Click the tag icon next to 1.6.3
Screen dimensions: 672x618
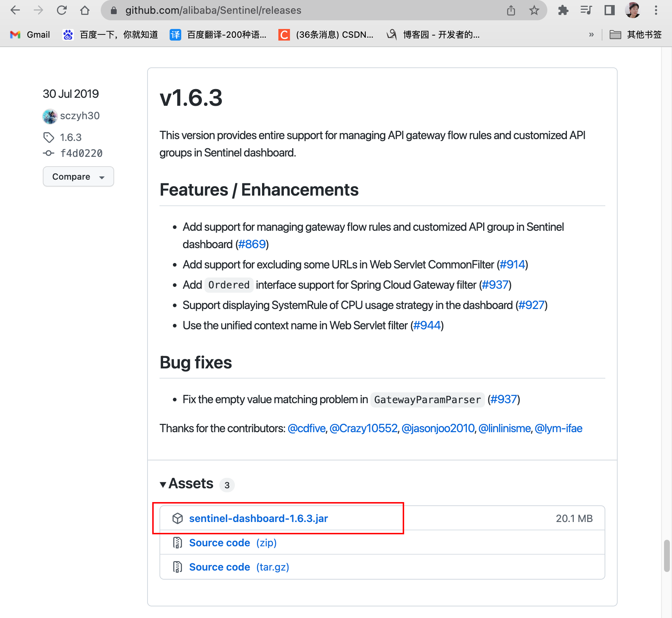49,138
